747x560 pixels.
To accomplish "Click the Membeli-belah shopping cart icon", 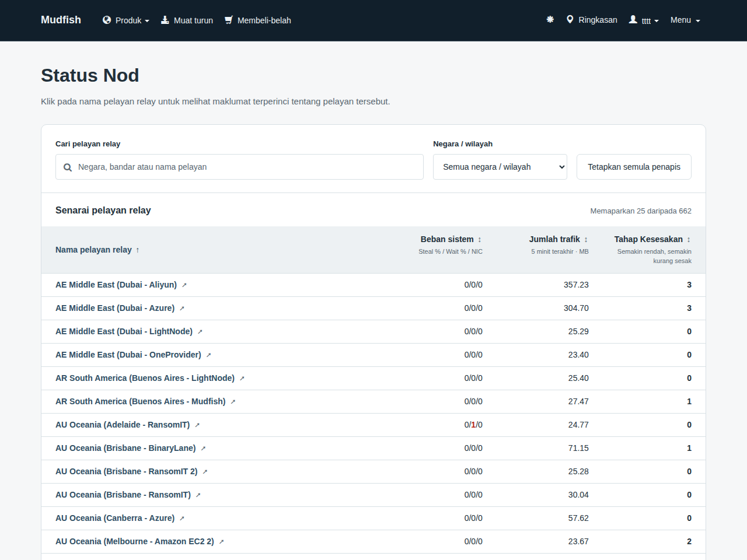I will pos(229,20).
